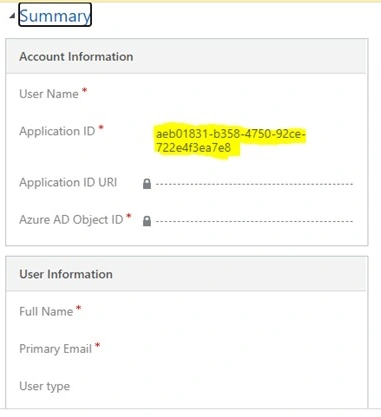
Task: Select the Application ID value aeb01831-b358-4750-92ce-722e4f3ea7e8
Action: pyautogui.click(x=230, y=141)
